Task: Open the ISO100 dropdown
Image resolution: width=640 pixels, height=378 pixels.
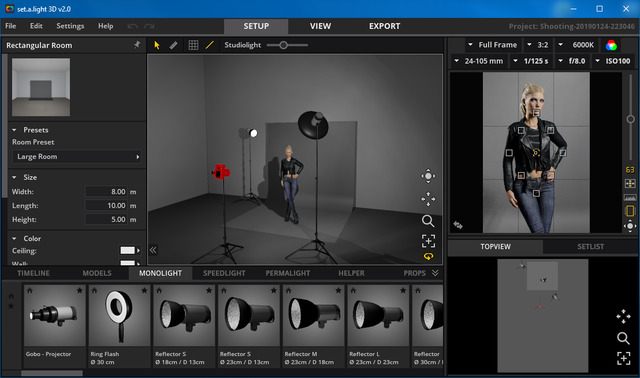Action: (x=613, y=61)
